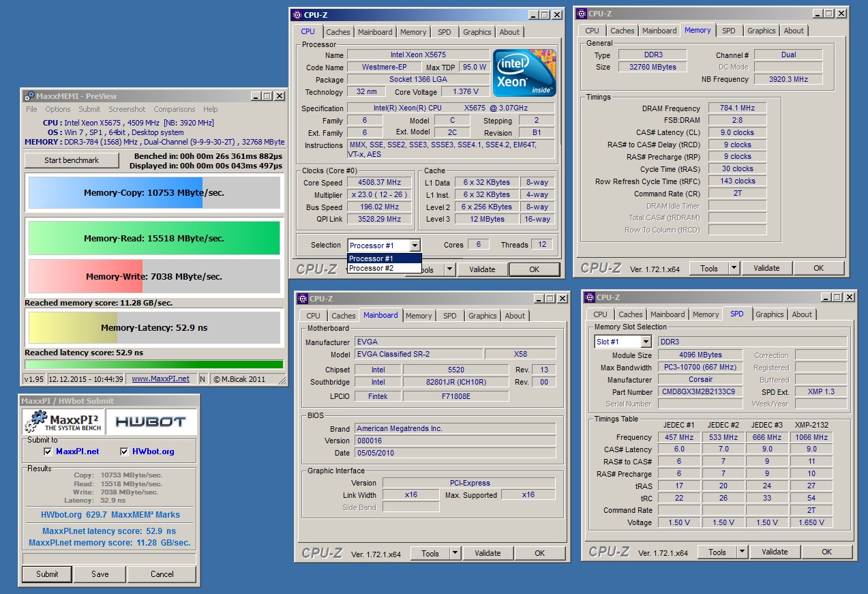Click the DRAM Frequency 784.1 MHz field
The height and width of the screenshot is (594, 868).
tap(737, 108)
